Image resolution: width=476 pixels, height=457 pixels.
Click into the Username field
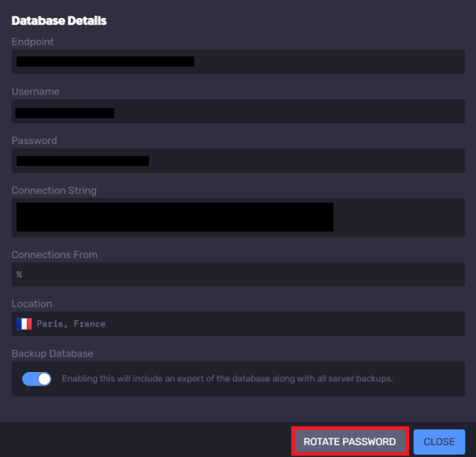tap(238, 112)
